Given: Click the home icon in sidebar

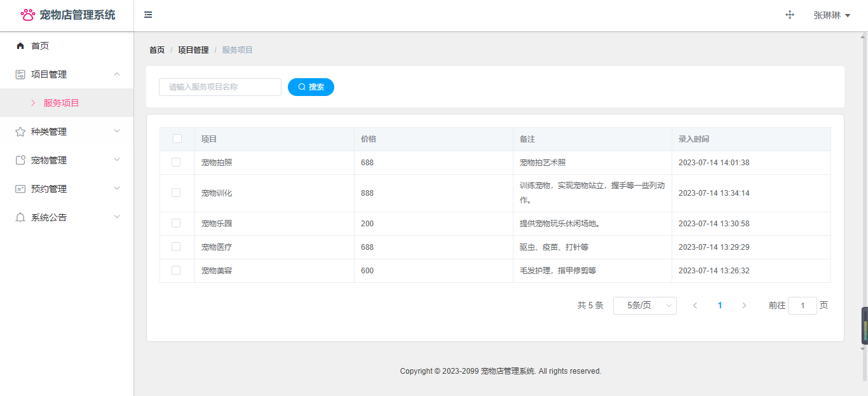Looking at the screenshot, I should click(x=20, y=46).
